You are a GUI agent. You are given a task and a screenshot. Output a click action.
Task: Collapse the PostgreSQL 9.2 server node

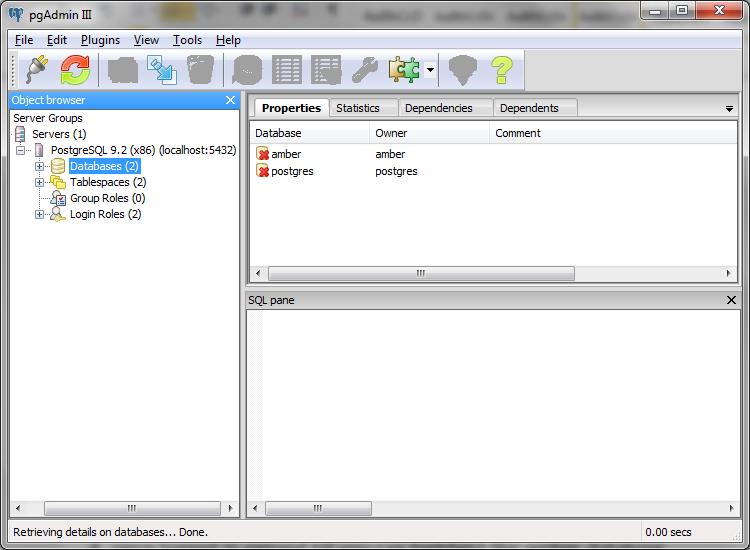click(x=21, y=150)
